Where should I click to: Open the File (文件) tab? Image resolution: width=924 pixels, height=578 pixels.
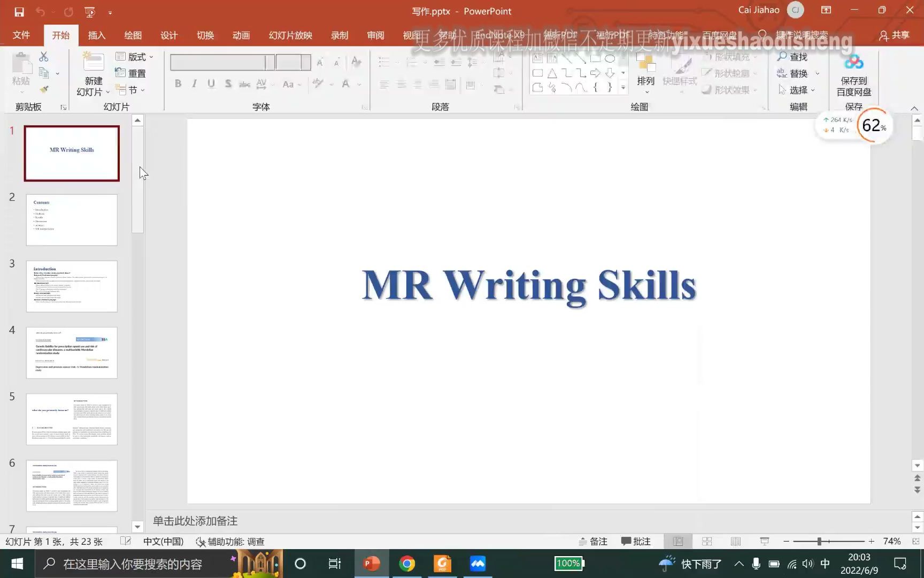tap(21, 35)
